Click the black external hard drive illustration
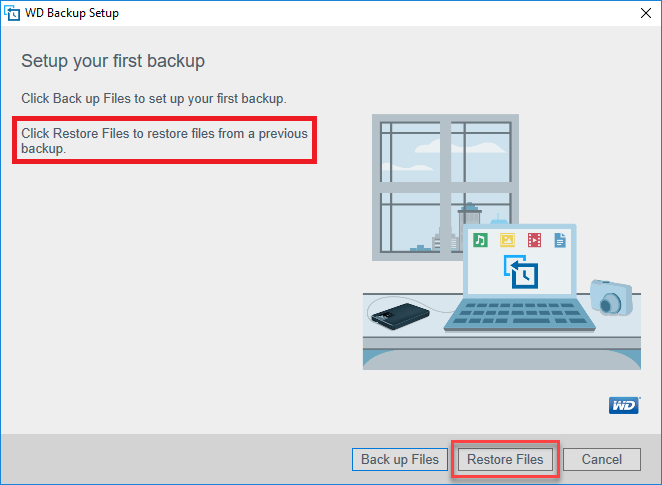 coord(399,316)
